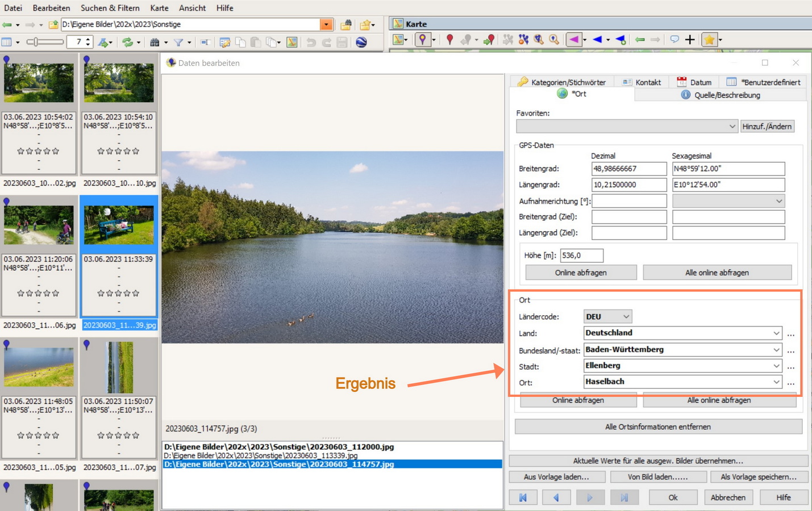Open the Bearbeiten menu
The height and width of the screenshot is (511, 812).
point(51,8)
